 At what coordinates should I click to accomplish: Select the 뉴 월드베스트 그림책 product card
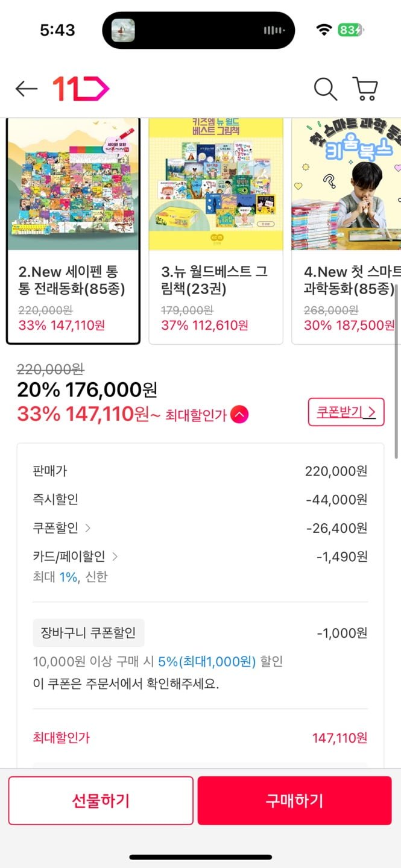(216, 231)
